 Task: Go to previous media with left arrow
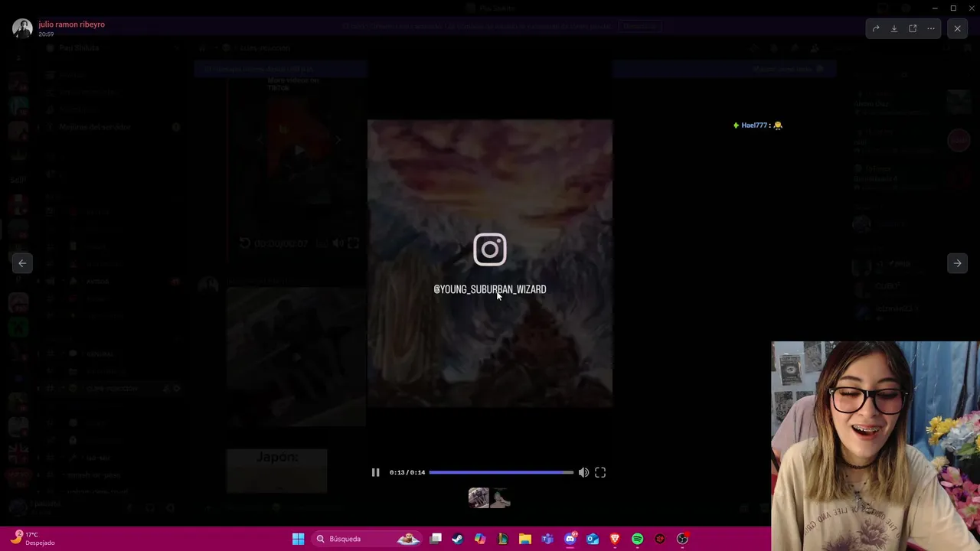(22, 263)
